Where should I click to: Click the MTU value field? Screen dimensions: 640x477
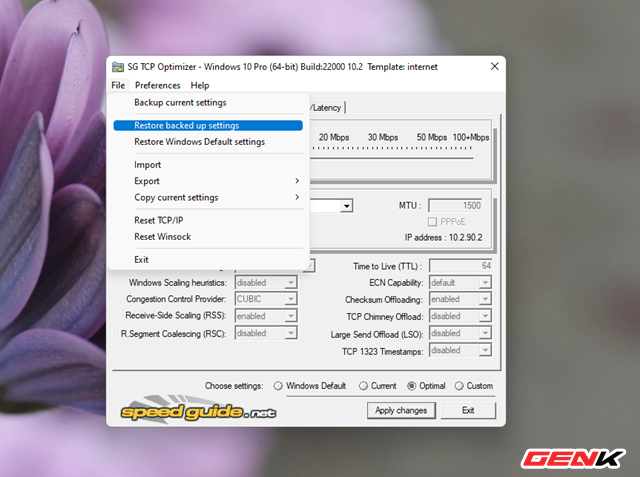tap(455, 206)
